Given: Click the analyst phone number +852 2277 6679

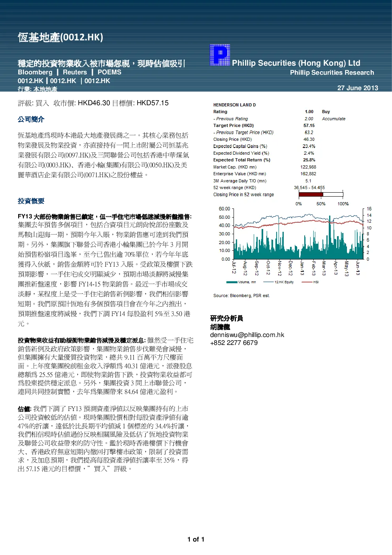Looking at the screenshot, I should pyautogui.click(x=234, y=343).
